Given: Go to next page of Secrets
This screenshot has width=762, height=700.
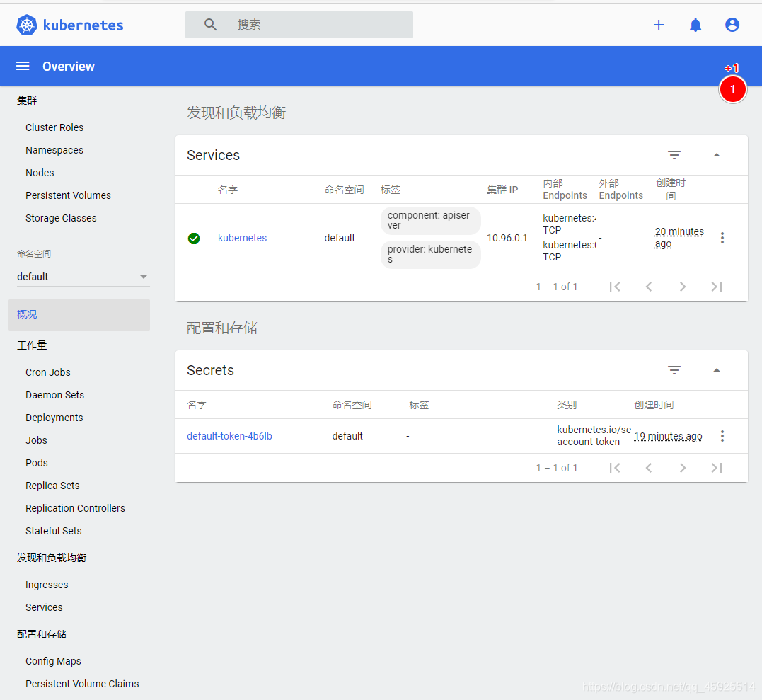Looking at the screenshot, I should pyautogui.click(x=683, y=468).
